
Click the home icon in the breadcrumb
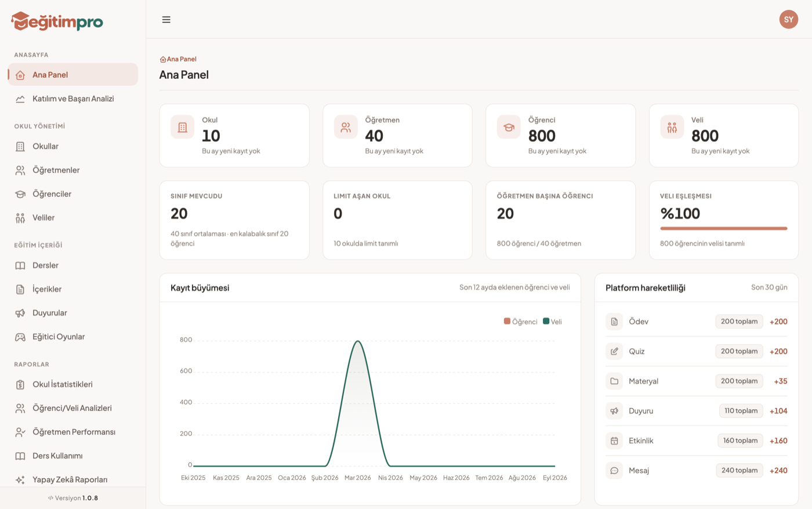pos(163,59)
